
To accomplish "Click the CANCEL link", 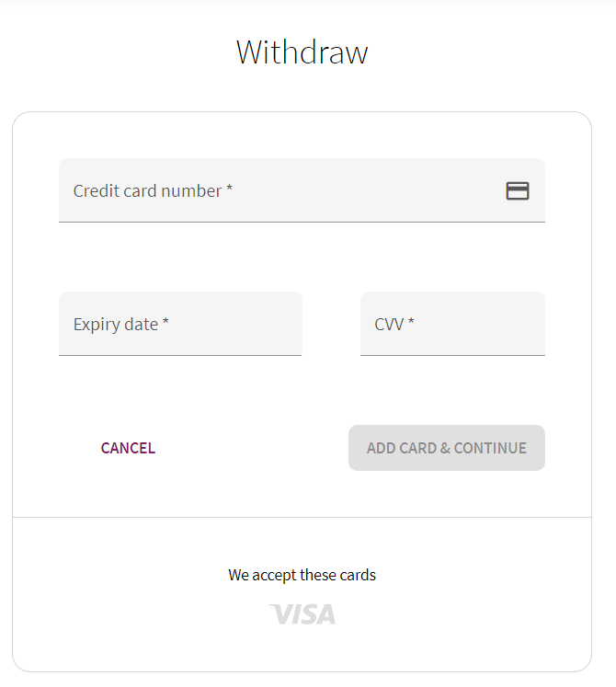I will [128, 448].
